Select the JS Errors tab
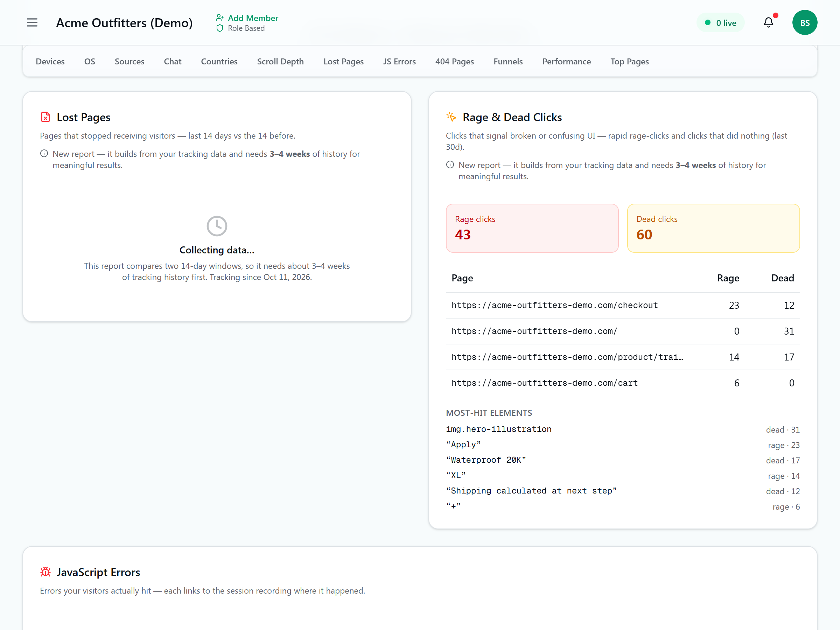The height and width of the screenshot is (630, 840). click(399, 62)
